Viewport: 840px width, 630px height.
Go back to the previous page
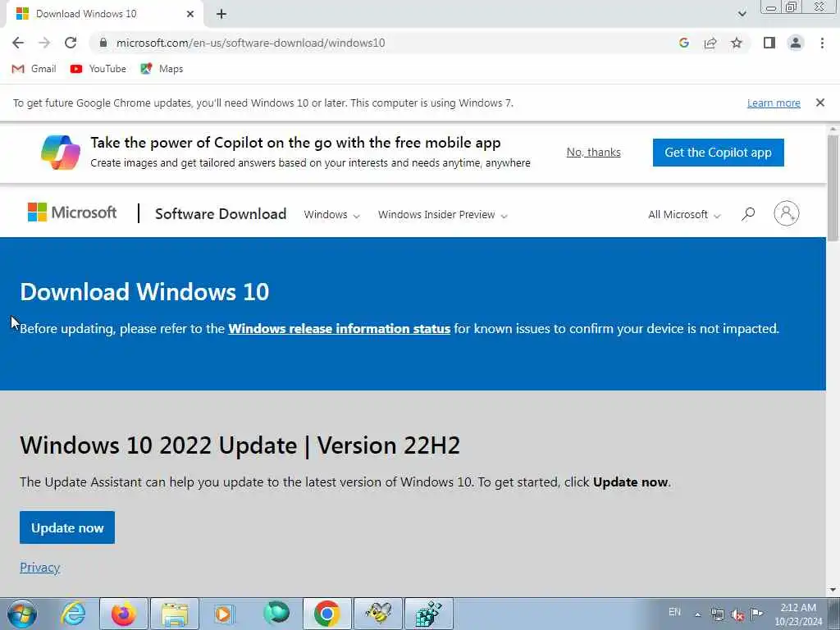tap(18, 43)
